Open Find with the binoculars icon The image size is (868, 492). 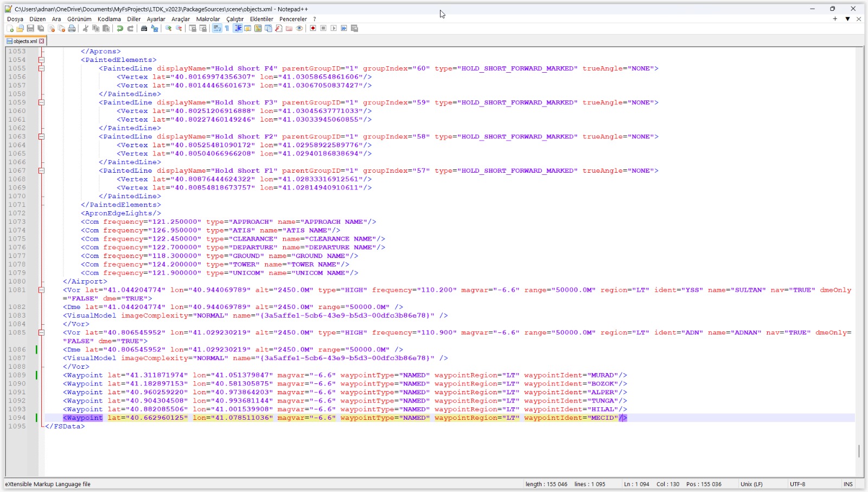click(144, 28)
